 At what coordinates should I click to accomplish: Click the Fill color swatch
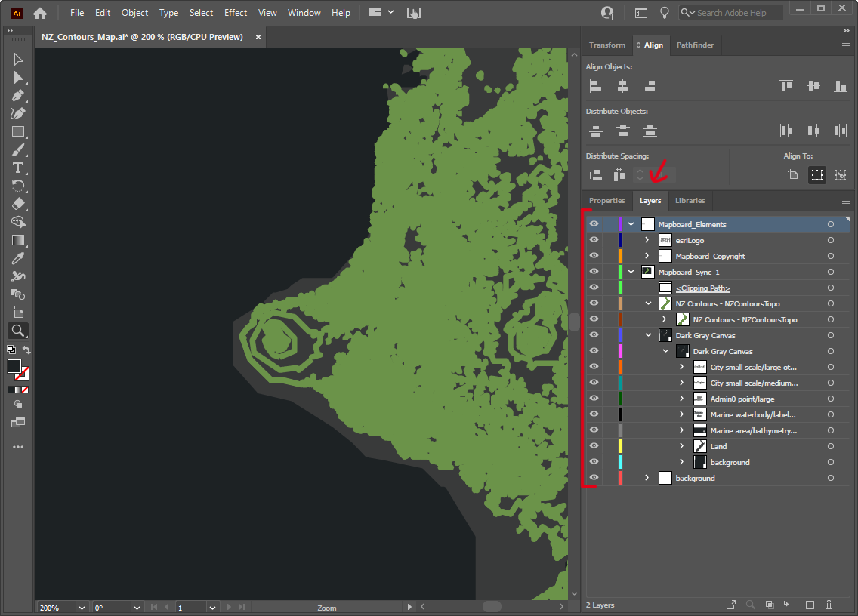[14, 367]
